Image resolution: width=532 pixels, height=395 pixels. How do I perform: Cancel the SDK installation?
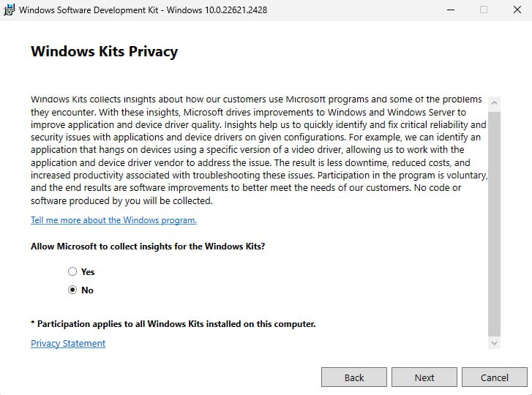(x=495, y=377)
